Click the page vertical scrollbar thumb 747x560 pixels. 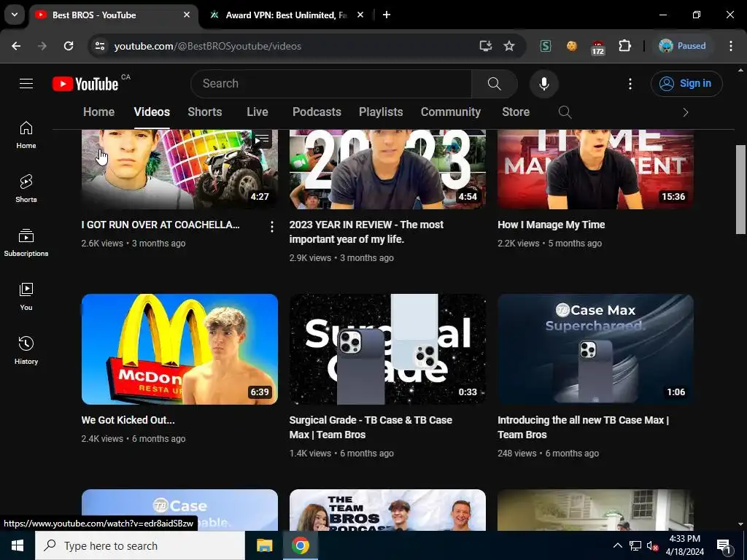point(740,189)
